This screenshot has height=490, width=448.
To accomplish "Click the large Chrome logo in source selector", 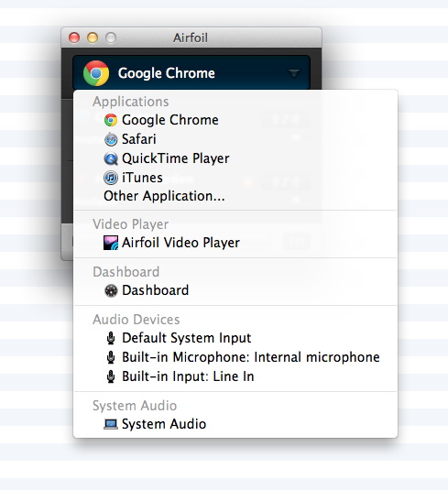I will (96, 73).
